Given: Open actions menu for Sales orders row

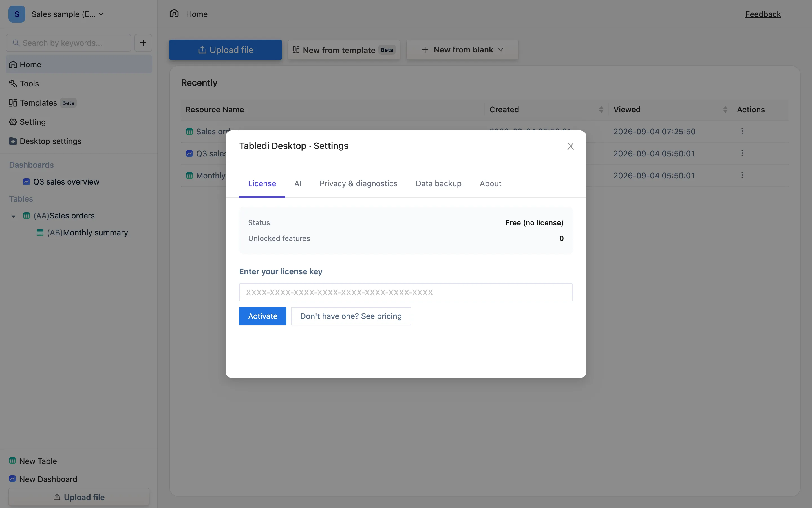Looking at the screenshot, I should [x=742, y=131].
